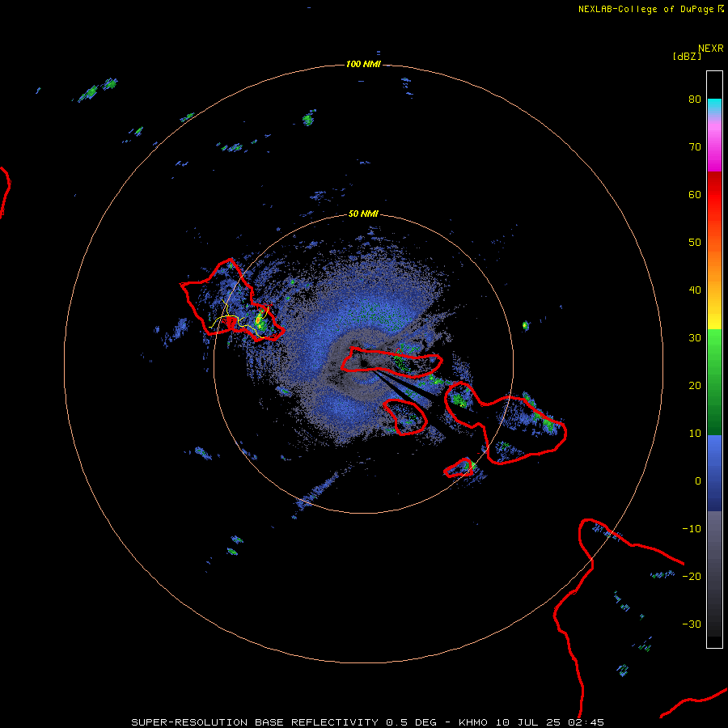728x728 pixels.
Task: Click the 50 value on the dBZ scale
Action: [x=695, y=243]
